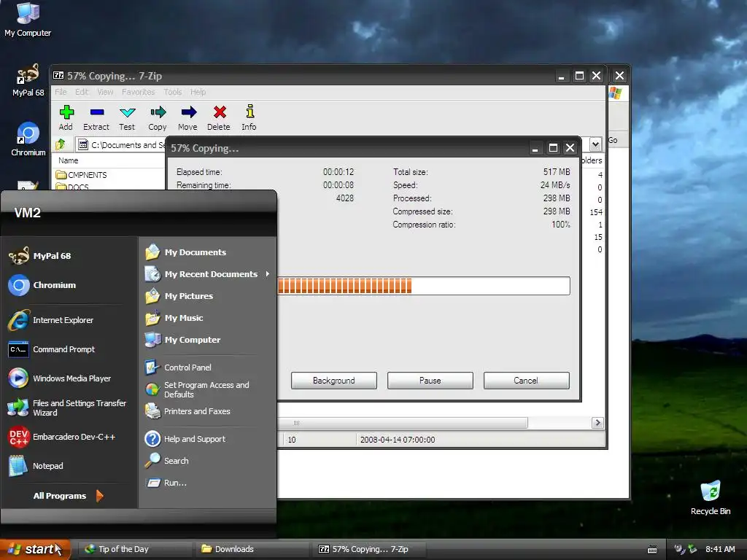747x560 pixels.
Task: Expand All Programs list
Action: coord(68,496)
